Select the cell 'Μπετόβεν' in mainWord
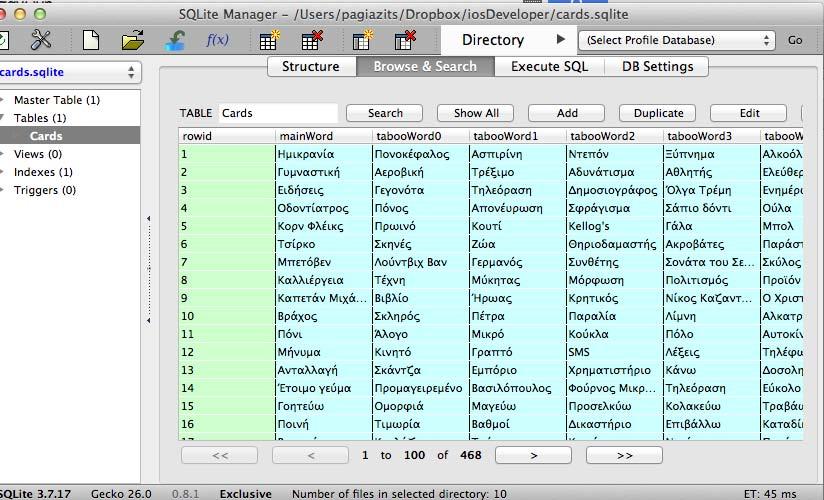The height and width of the screenshot is (500, 824). (x=324, y=262)
